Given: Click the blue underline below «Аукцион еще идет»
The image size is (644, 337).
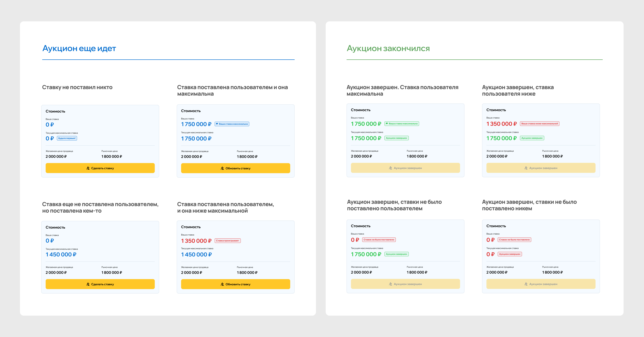Looking at the screenshot, I should click(168, 59).
